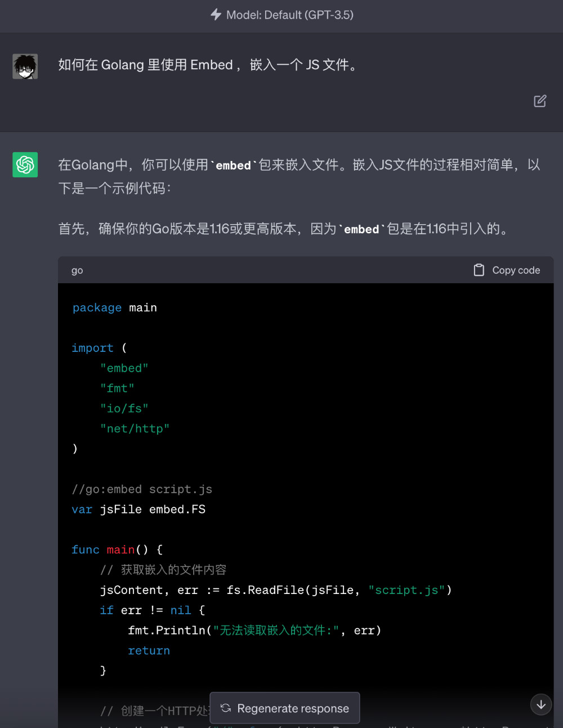This screenshot has height=728, width=563.
Task: Click the lightning bolt model icon
Action: pos(216,15)
